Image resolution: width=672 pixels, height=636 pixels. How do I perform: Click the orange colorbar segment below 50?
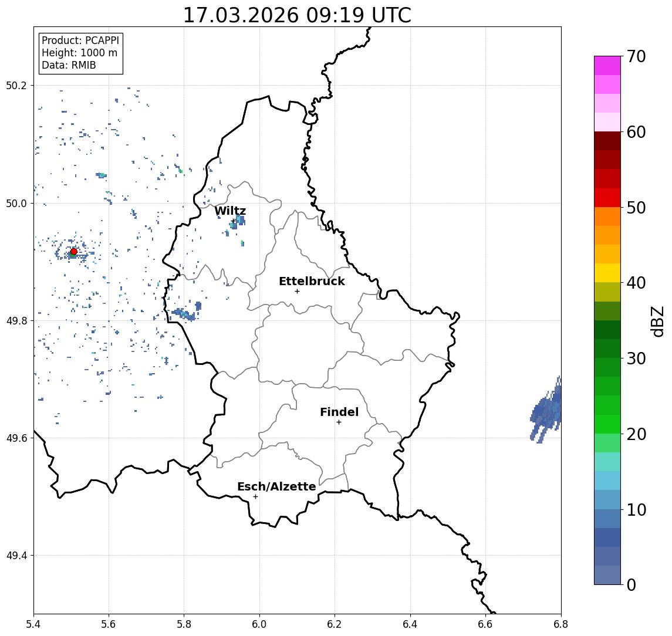pos(607,216)
